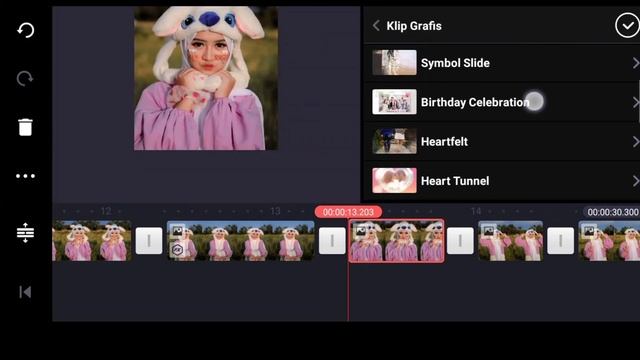Viewport: 640px width, 360px height.
Task: Click current time marker 00:00:13.203
Action: point(348,212)
